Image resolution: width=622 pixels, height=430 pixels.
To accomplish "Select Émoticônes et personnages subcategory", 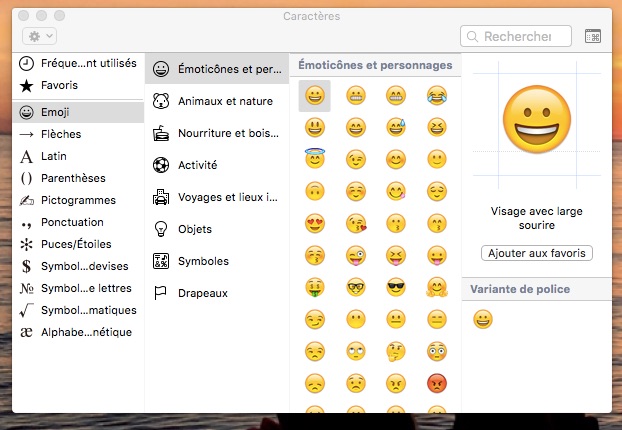I will [x=217, y=69].
